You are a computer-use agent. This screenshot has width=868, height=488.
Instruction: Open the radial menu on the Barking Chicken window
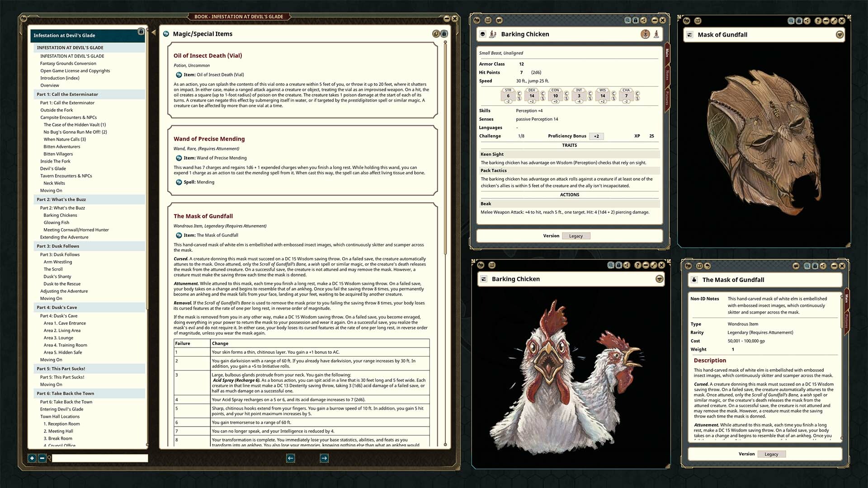pyautogui.click(x=477, y=21)
